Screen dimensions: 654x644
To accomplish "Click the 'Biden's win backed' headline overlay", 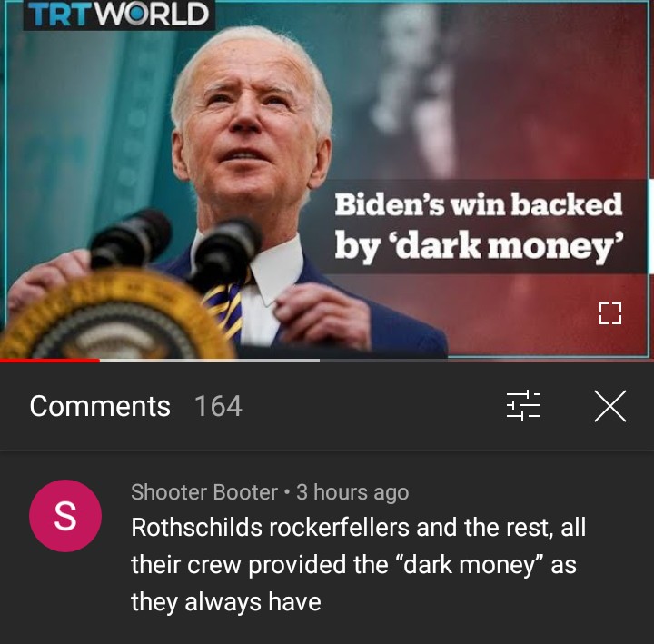I will point(479,204).
